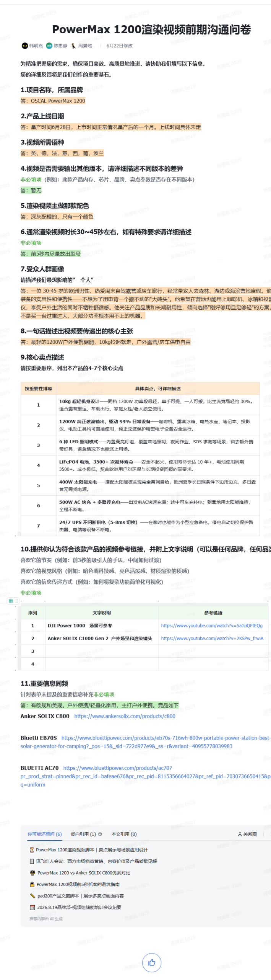This screenshot has width=271, height=980.
Task: Click the icon before PowerMax 1200 vs Anker SOLIX
Action: click(32, 872)
